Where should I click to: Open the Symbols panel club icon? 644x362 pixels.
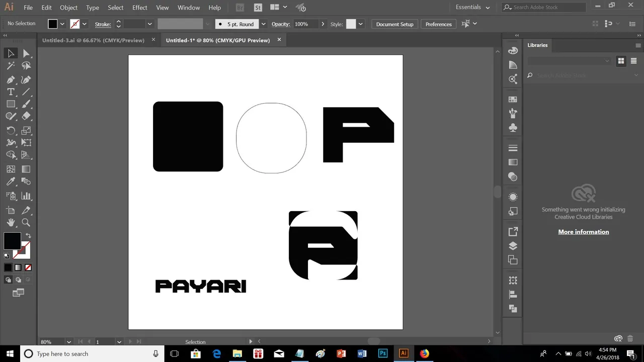tap(513, 127)
